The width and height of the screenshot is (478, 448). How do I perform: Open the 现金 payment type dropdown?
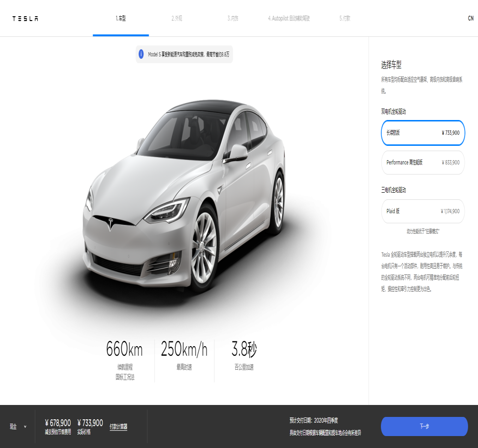pos(18,426)
